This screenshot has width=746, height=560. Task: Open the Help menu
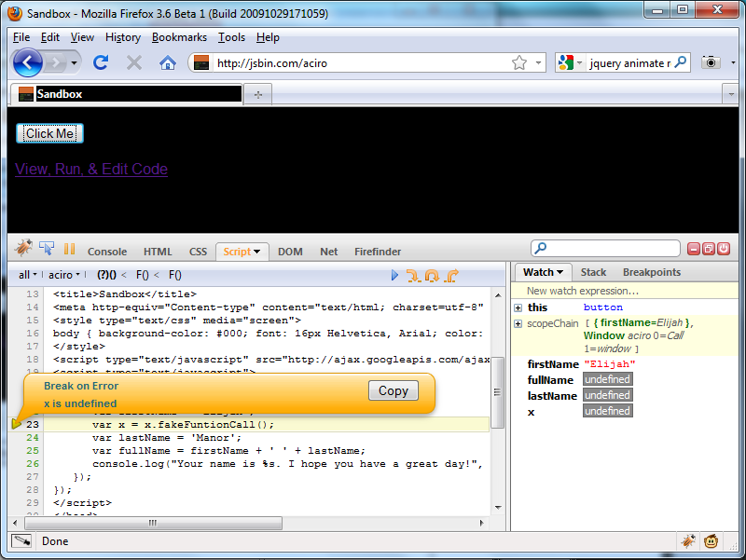pyautogui.click(x=268, y=37)
